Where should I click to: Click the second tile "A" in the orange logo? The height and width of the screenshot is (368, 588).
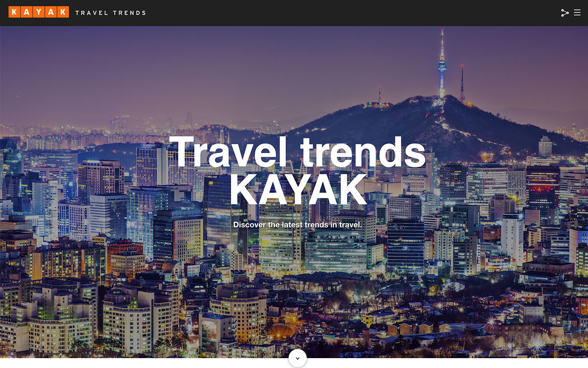[26, 12]
